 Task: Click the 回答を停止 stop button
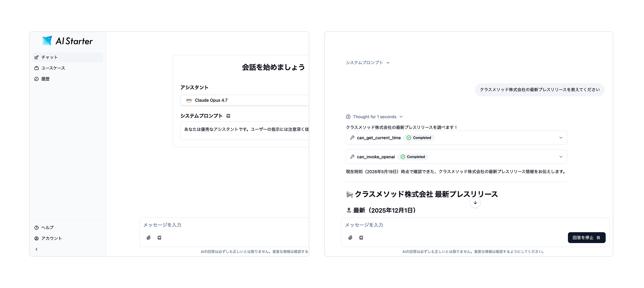click(587, 238)
